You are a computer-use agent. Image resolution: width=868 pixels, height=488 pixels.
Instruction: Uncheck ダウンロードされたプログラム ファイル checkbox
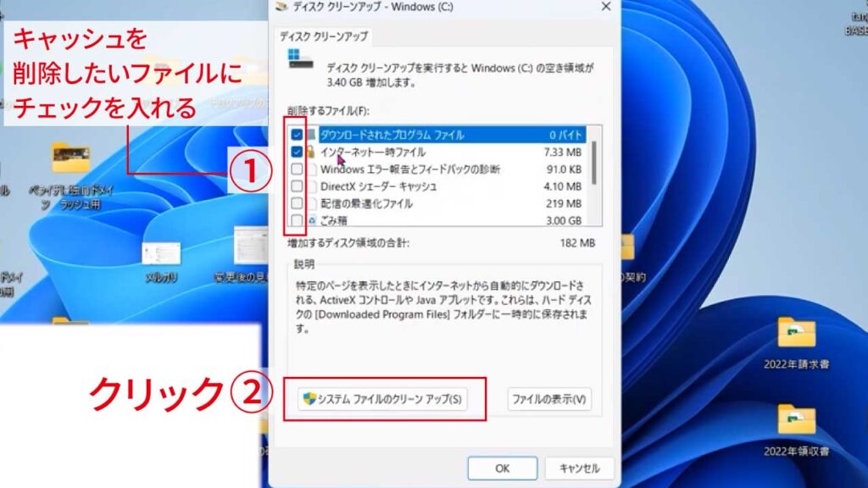(297, 135)
